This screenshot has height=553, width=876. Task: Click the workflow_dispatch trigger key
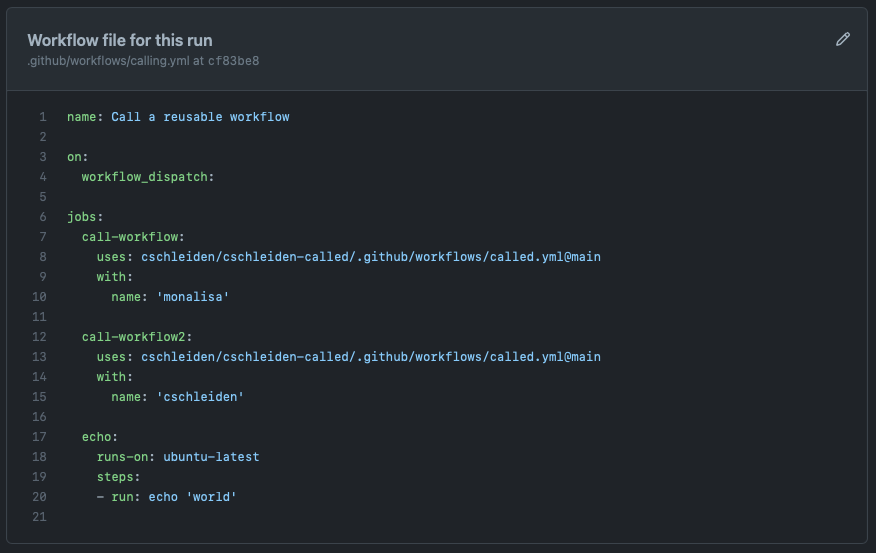148,177
